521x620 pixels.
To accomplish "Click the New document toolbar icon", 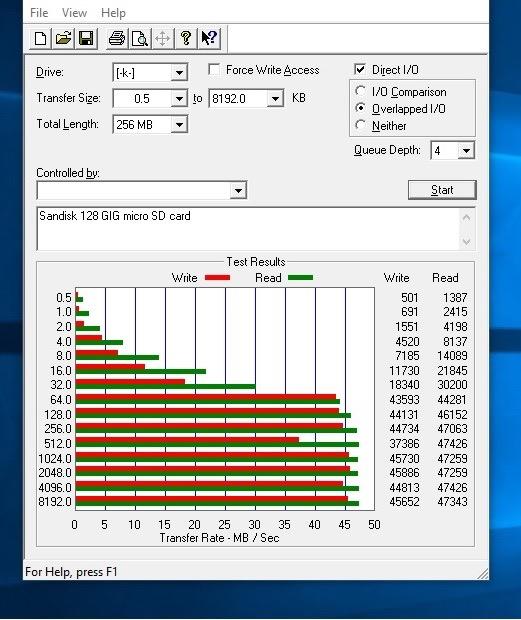I will tap(40, 38).
